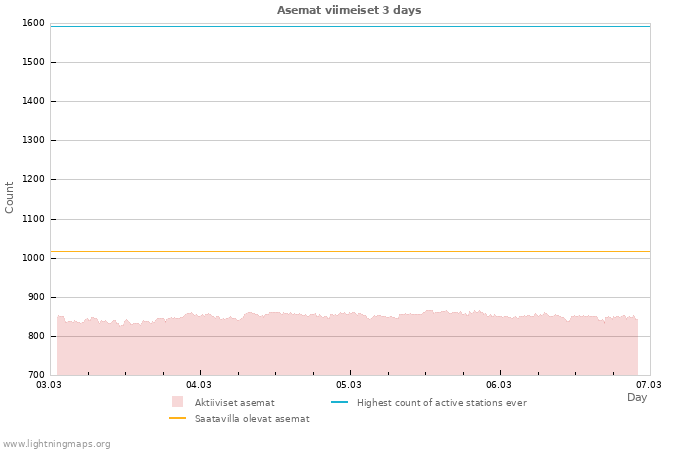Click the pink Aktiiviset asemat legend swatch
The height and width of the screenshot is (450, 700).
(x=177, y=402)
